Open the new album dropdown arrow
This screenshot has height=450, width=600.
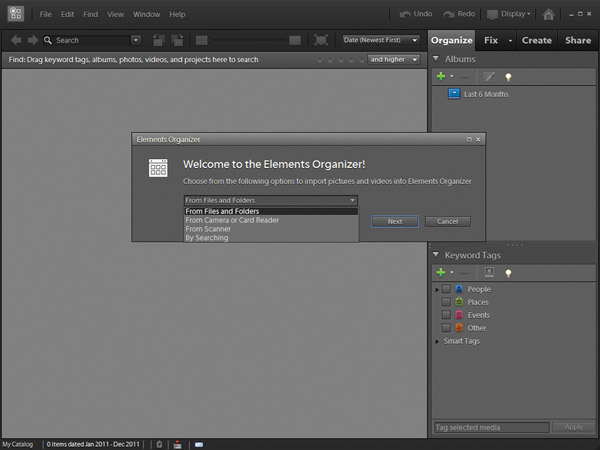(452, 77)
